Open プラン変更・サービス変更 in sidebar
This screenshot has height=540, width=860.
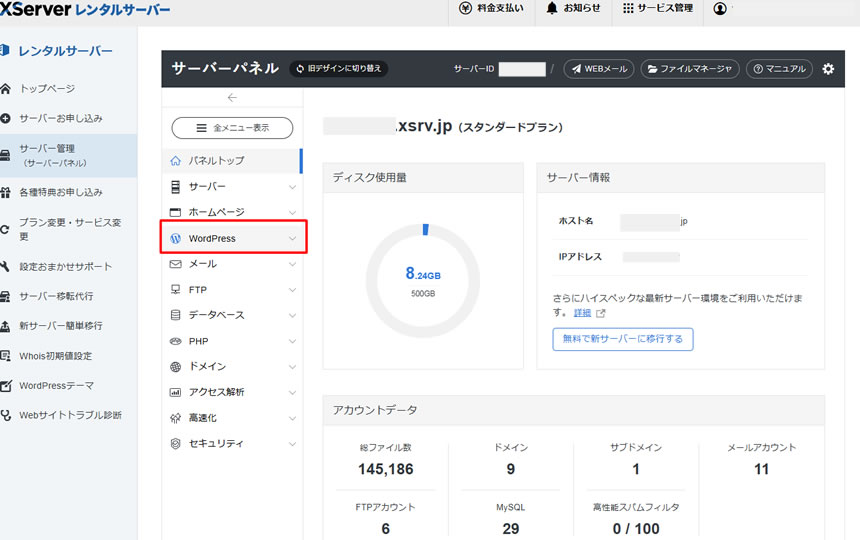point(68,229)
